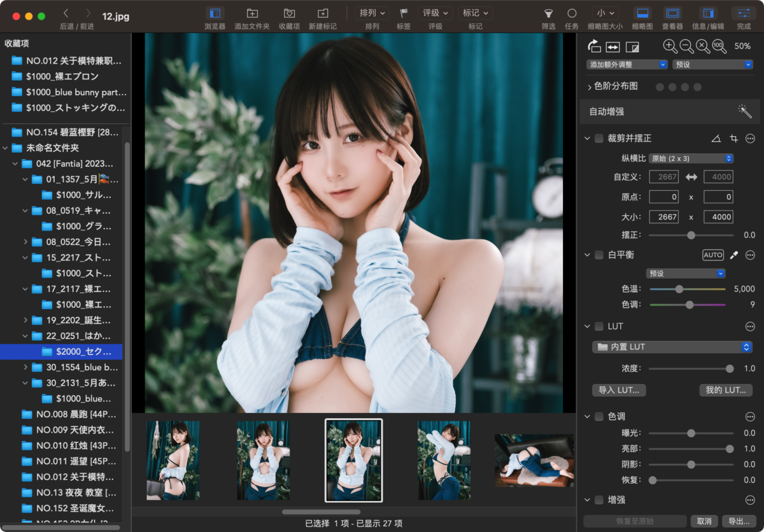Viewport: 764px width, 532px height.
Task: Click the crop tool icon
Action: point(733,138)
